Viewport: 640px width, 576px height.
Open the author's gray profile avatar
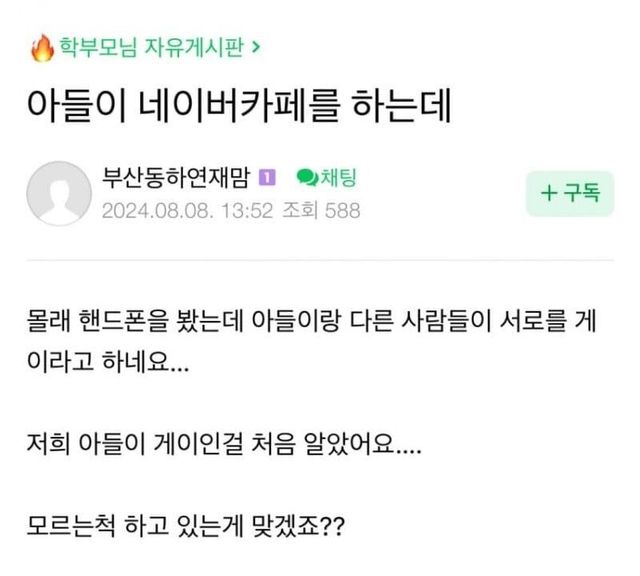[58, 193]
